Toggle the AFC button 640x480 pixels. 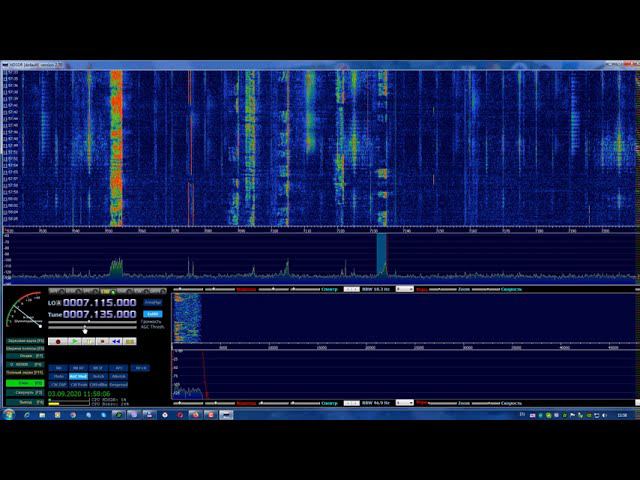[119, 368]
